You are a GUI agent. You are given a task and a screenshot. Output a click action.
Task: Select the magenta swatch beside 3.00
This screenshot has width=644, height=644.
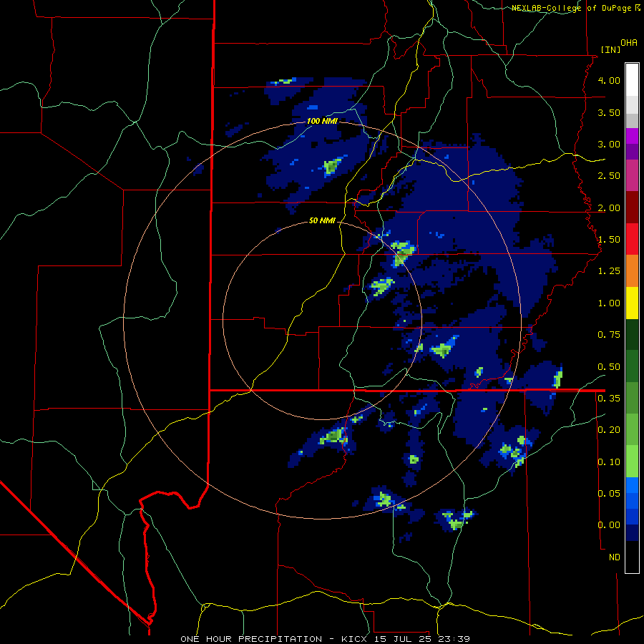pos(632,136)
